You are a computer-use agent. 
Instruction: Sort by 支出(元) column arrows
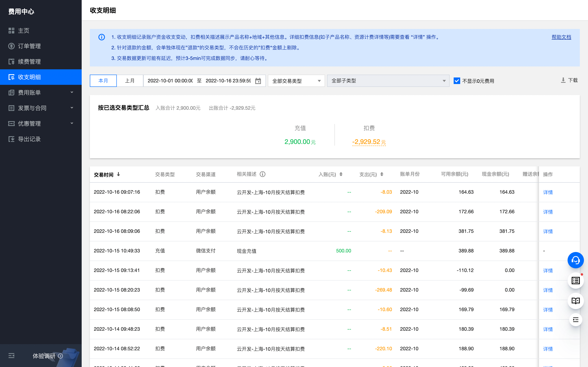coord(382,174)
